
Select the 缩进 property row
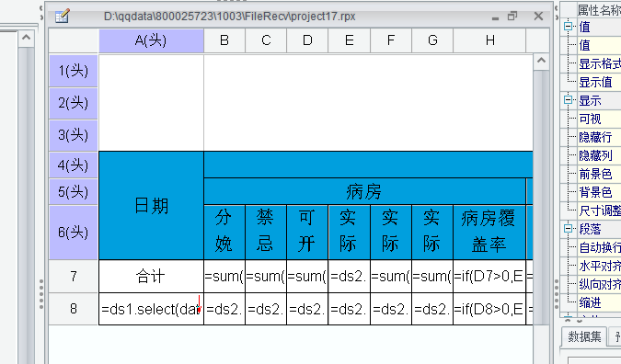599,302
